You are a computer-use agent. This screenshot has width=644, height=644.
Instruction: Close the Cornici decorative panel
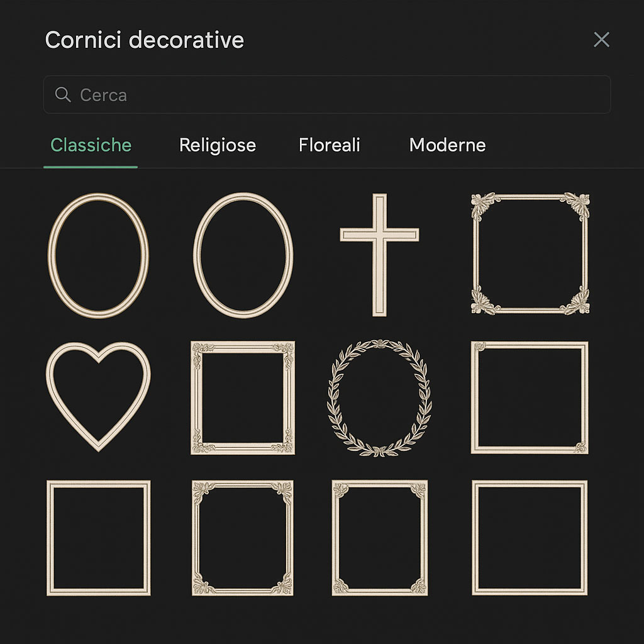601,40
